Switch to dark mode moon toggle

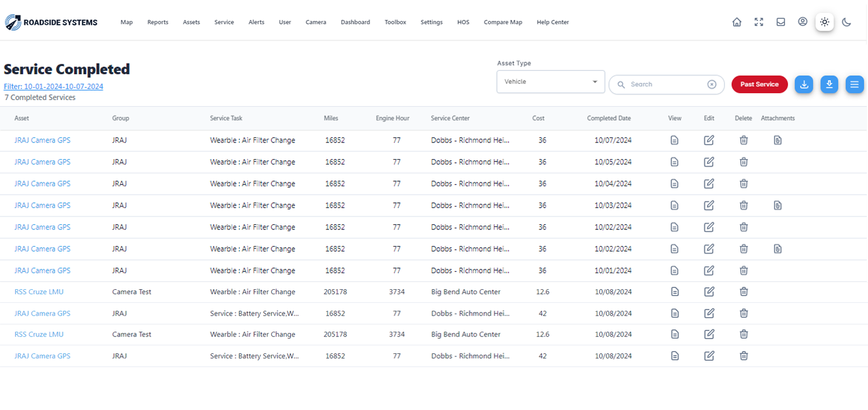pos(847,22)
